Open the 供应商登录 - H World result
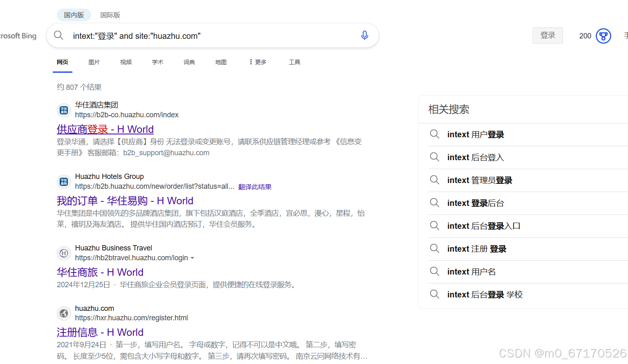The width and height of the screenshot is (628, 364). point(105,130)
